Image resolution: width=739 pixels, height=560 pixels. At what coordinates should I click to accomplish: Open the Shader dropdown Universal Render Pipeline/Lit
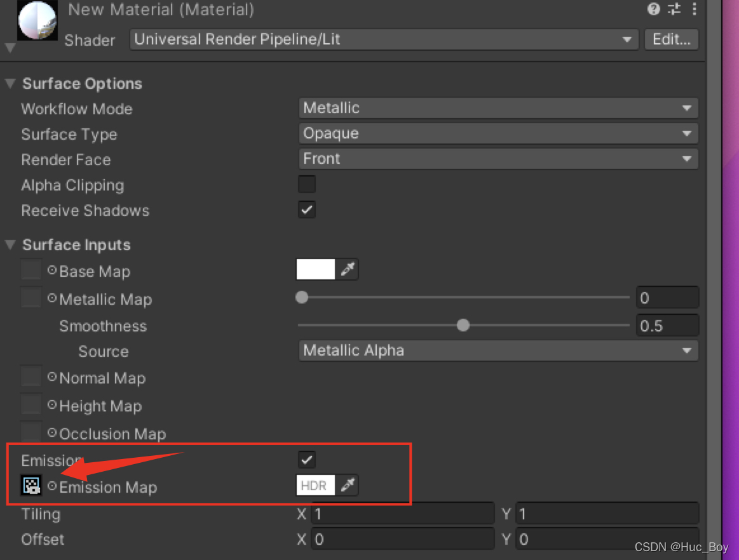pos(384,39)
